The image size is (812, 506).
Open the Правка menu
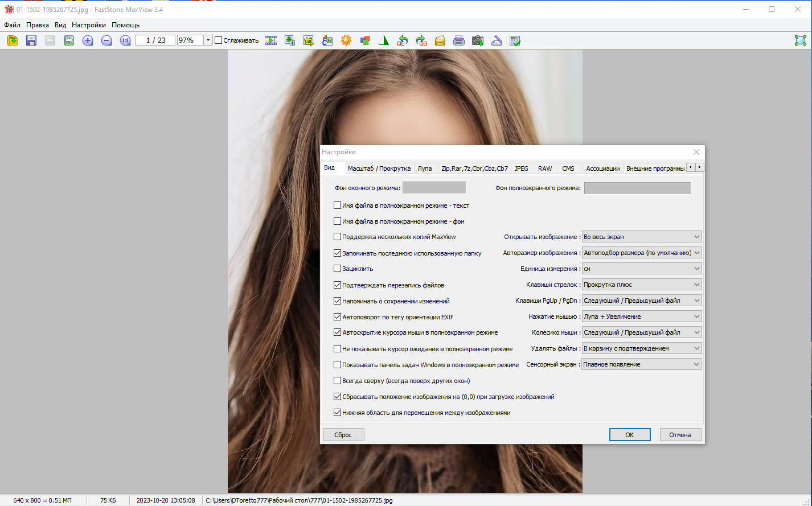38,25
